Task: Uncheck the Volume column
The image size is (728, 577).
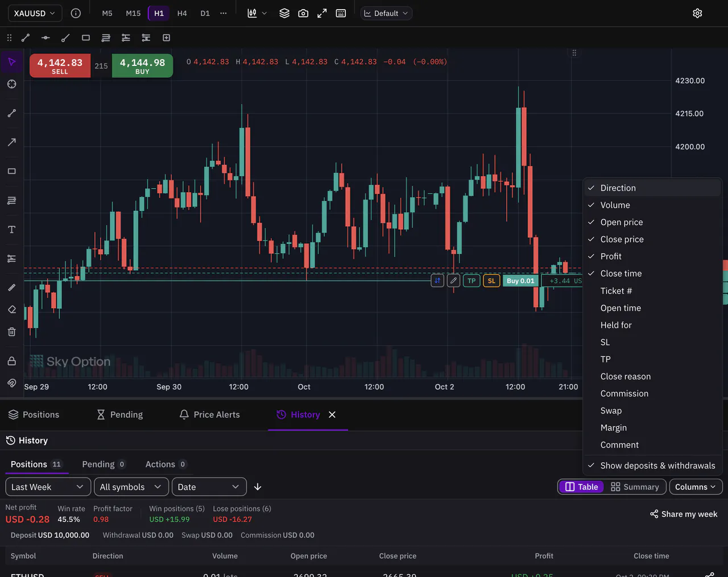Action: 652,205
